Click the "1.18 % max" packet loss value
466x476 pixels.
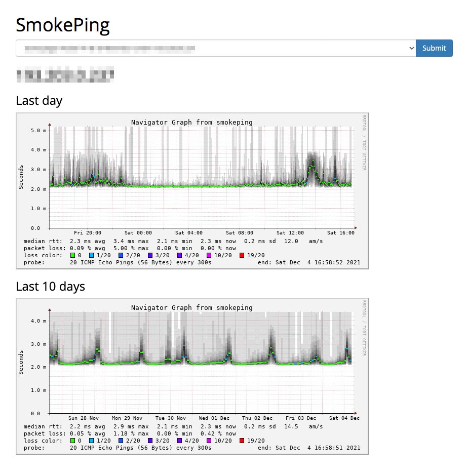(131, 433)
